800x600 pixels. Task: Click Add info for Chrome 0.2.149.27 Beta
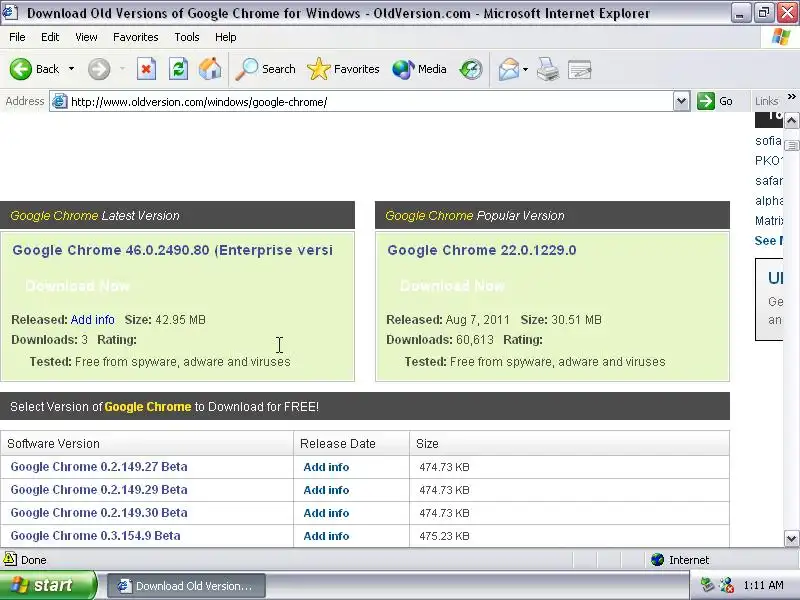(326, 467)
